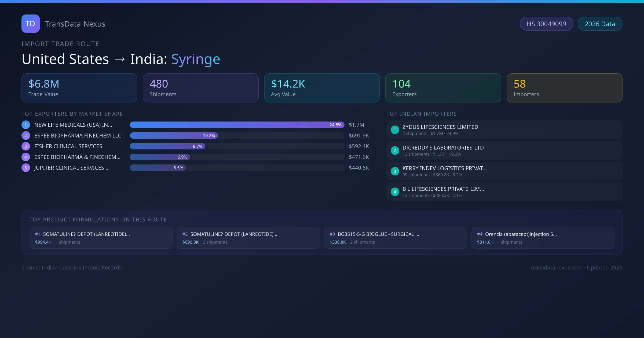Click the 10.2% market share bar

[x=174, y=135]
